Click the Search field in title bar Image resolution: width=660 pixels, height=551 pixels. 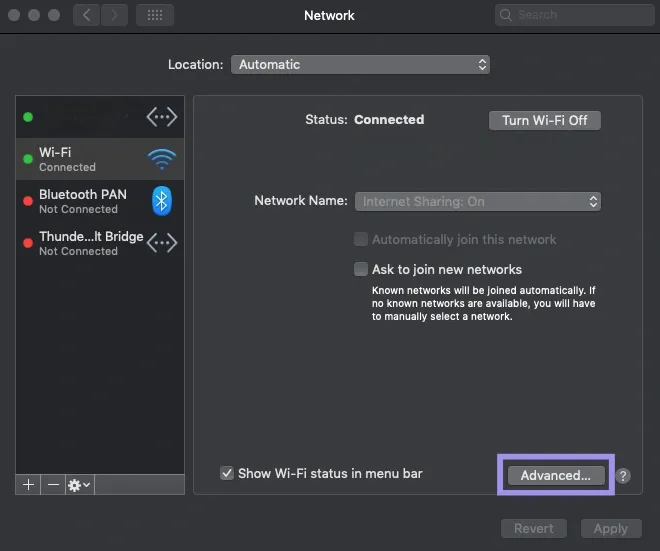click(x=574, y=15)
